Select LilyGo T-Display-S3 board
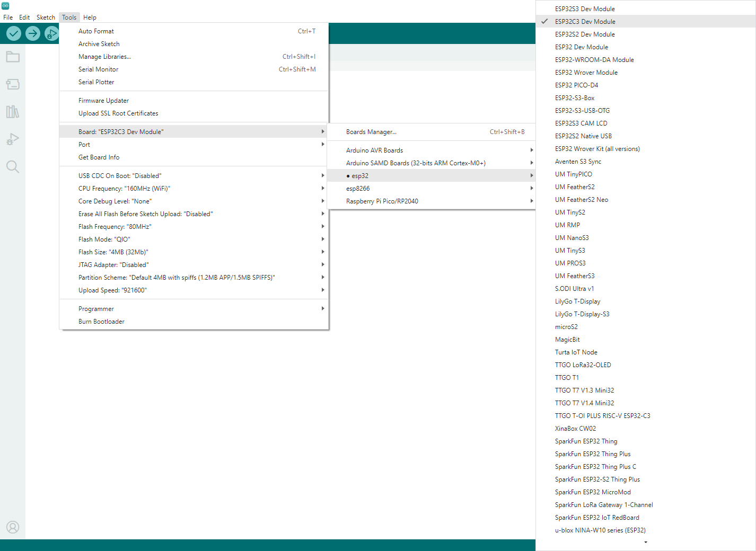 tap(646, 314)
